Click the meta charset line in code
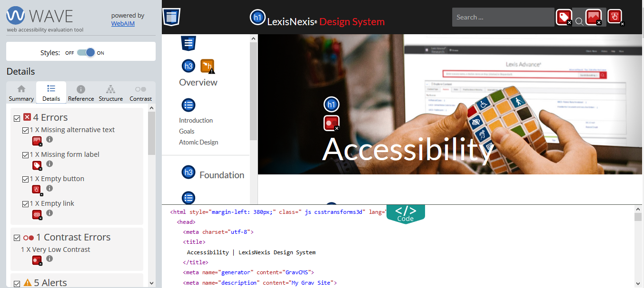The image size is (644, 288). tap(218, 232)
